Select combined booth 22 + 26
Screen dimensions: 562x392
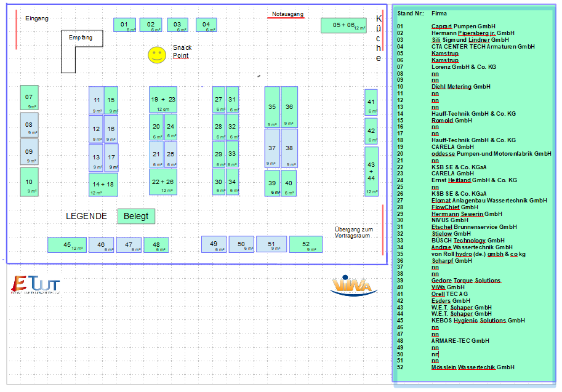tap(163, 182)
